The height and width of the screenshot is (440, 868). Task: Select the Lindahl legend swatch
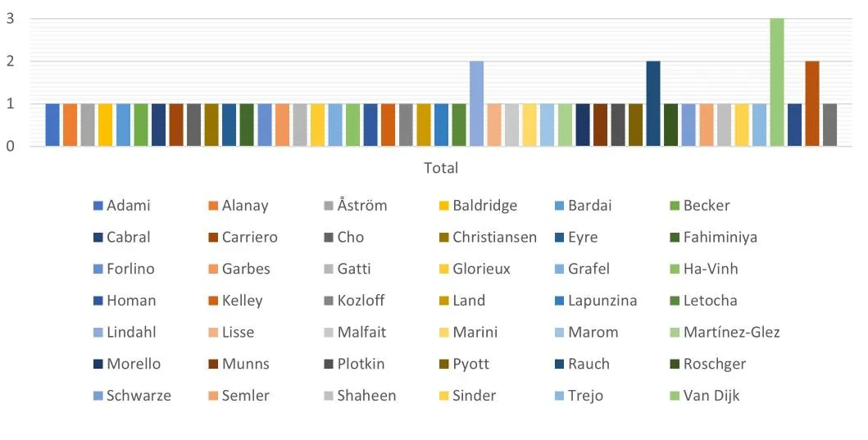98,333
